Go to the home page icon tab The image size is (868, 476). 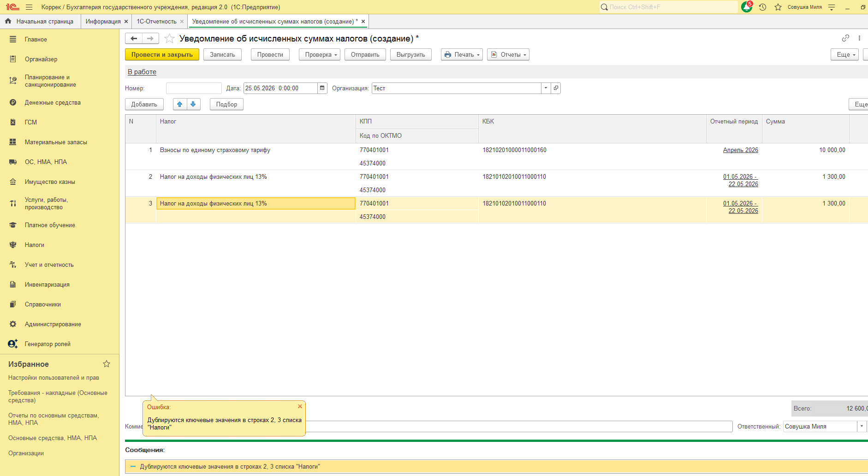click(x=8, y=21)
